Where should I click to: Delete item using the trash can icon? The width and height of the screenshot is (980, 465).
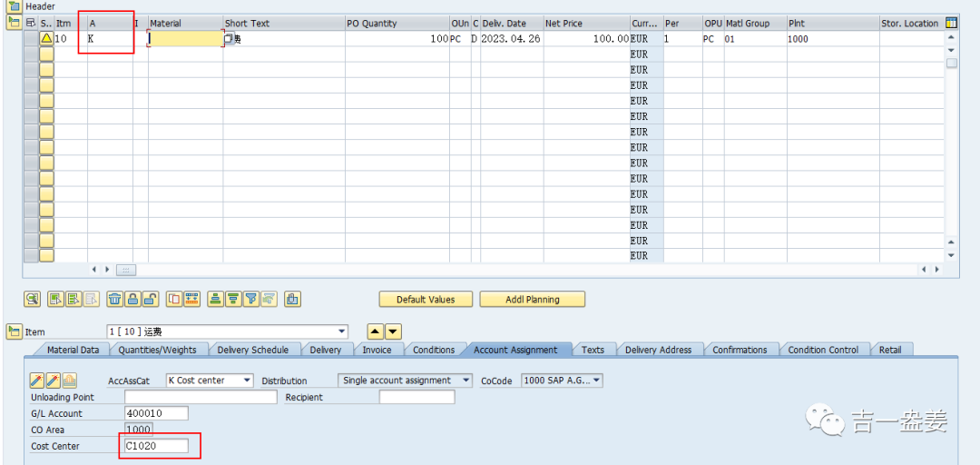[x=115, y=299]
